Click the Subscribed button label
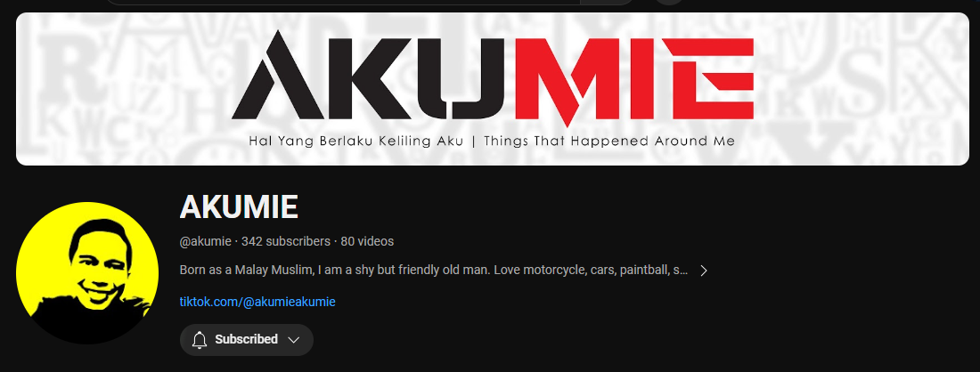The width and height of the screenshot is (980, 372). tap(246, 340)
